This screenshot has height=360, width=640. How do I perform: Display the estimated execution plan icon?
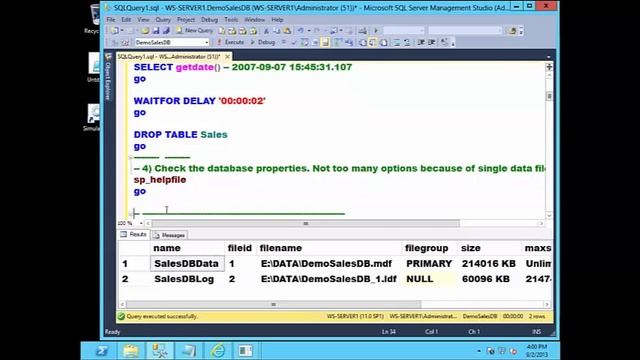click(x=304, y=42)
